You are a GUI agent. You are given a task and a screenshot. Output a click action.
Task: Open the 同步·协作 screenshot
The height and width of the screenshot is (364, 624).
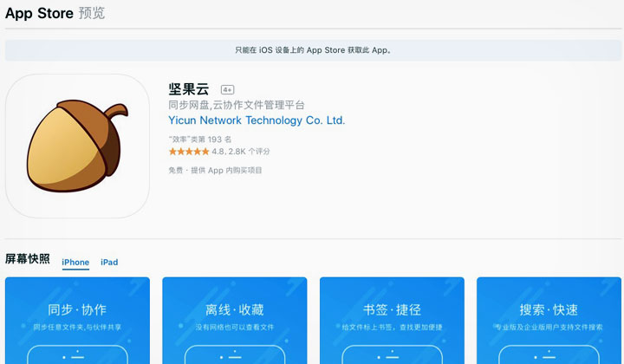pyautogui.click(x=78, y=321)
